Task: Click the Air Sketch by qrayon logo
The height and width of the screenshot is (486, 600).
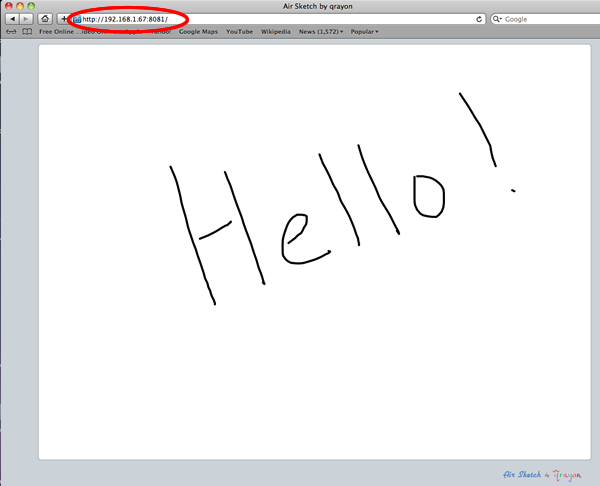Action: (x=542, y=475)
